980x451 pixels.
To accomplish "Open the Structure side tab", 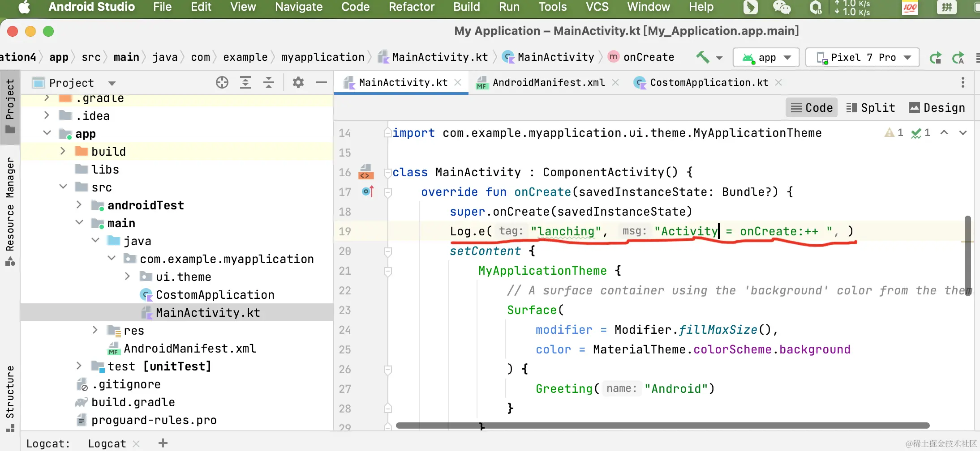I will pos(10,399).
